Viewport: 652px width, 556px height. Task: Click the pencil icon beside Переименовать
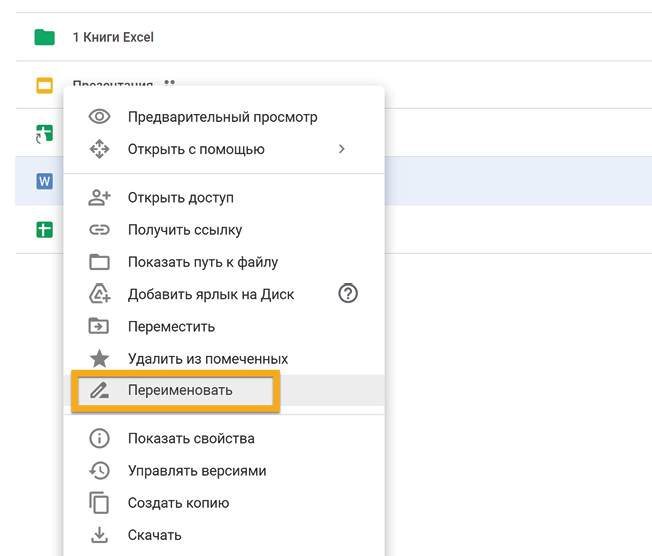point(99,390)
